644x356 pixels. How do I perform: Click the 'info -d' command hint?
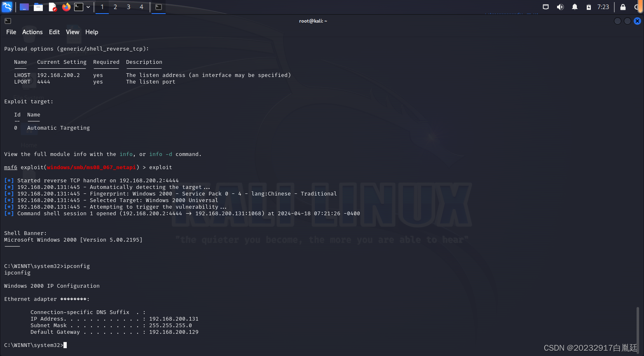click(x=161, y=154)
